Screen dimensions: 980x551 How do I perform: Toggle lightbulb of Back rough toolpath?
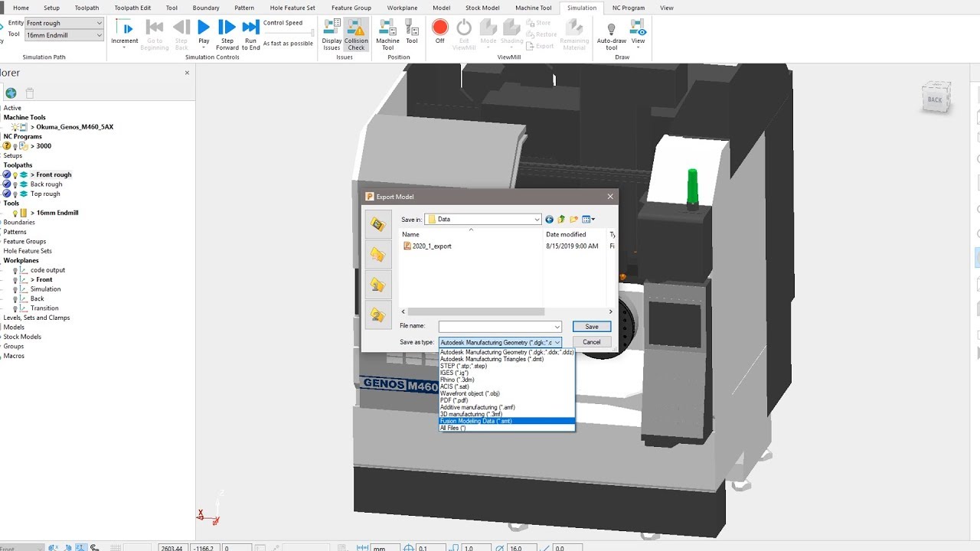pyautogui.click(x=15, y=184)
